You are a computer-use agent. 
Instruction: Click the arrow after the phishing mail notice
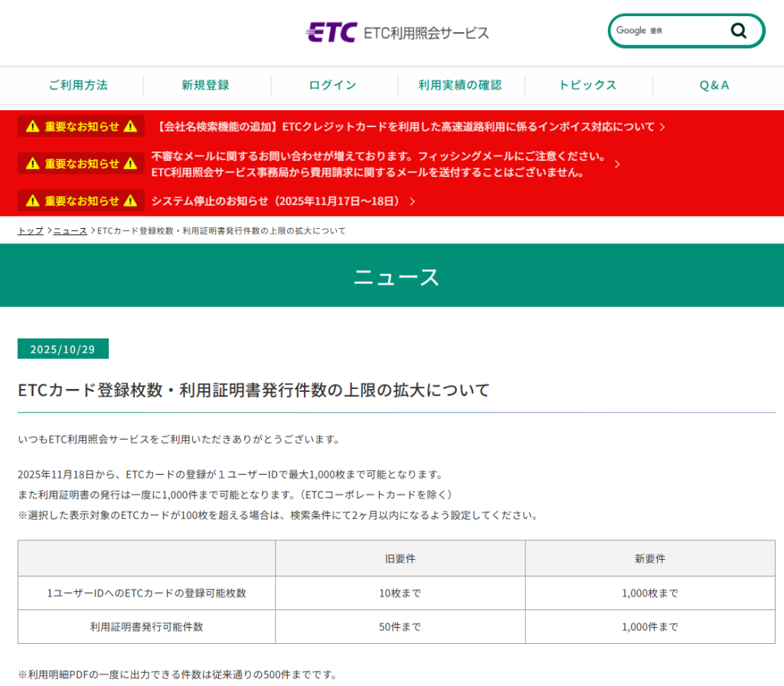click(617, 164)
